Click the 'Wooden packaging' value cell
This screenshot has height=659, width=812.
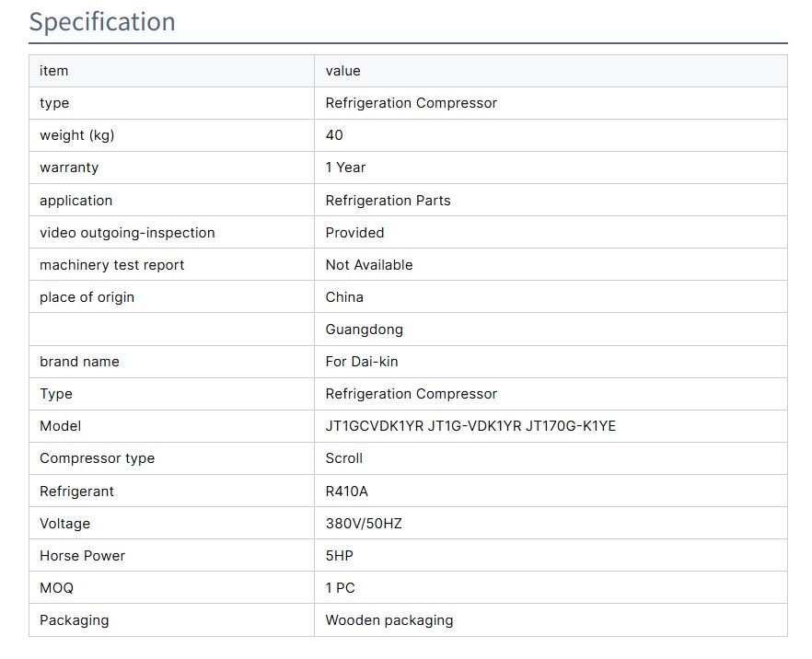tap(389, 620)
